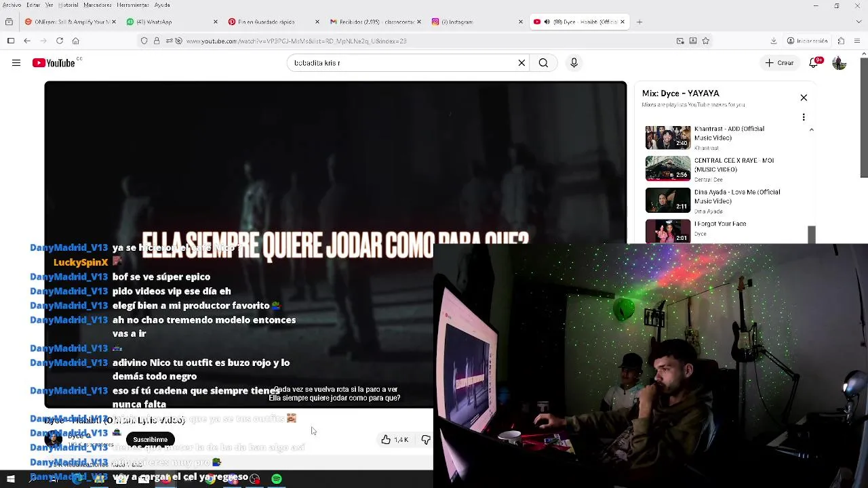Open the browser home button

(76, 41)
